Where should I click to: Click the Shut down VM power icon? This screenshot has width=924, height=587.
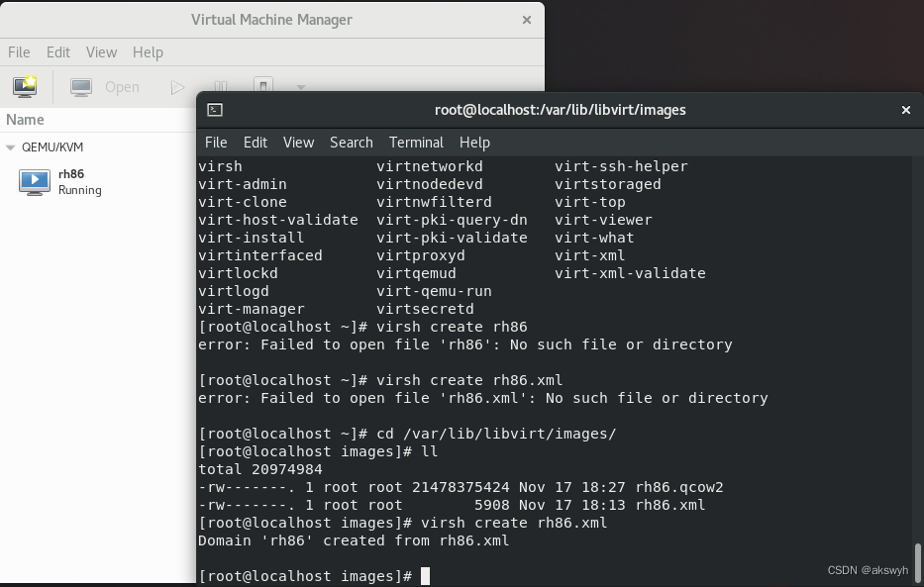pos(262,85)
